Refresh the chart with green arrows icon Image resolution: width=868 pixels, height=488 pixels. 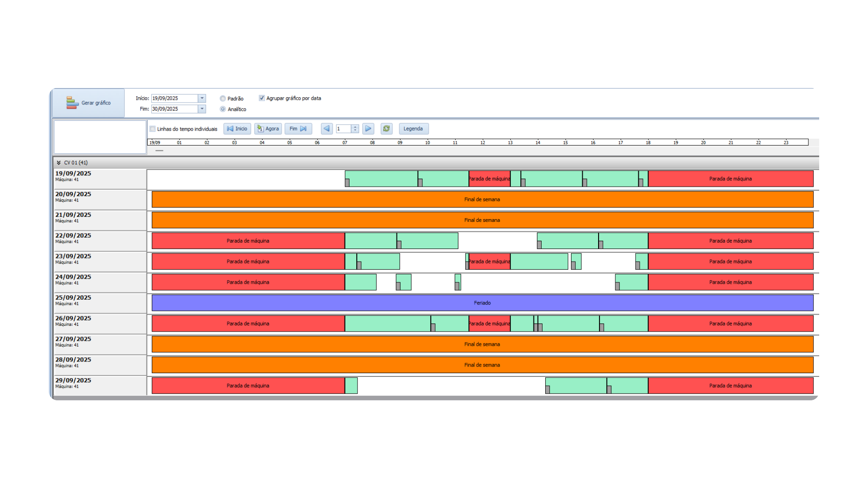tap(386, 129)
